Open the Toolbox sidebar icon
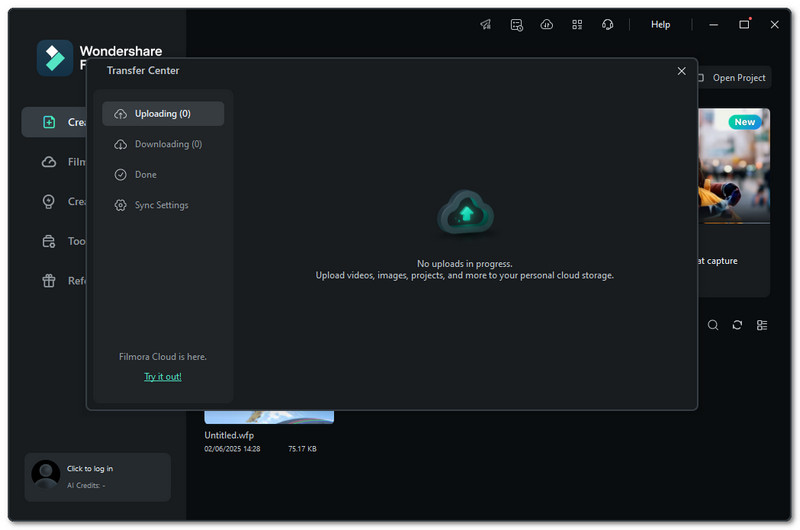The image size is (800, 530). coord(48,241)
